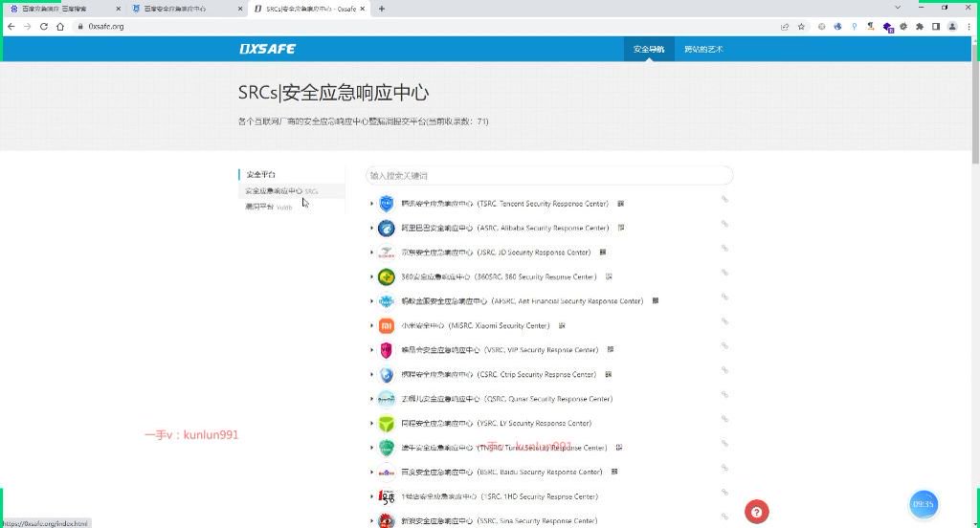
Task: Open the Ctrip CSRC shield logo
Action: (x=387, y=374)
